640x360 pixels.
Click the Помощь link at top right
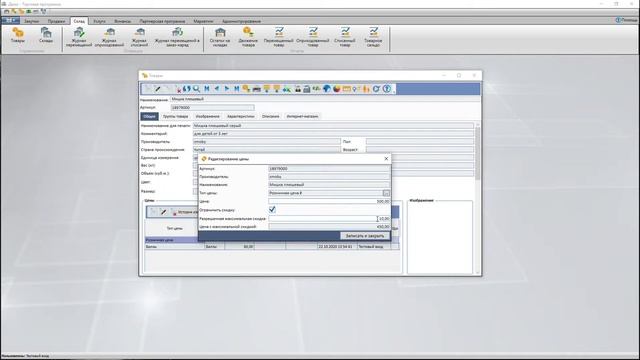click(x=627, y=20)
